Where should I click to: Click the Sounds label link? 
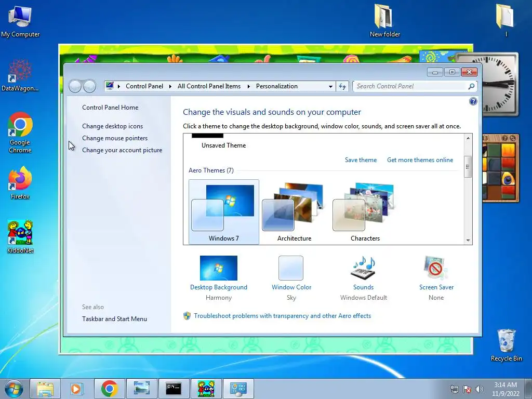tap(363, 287)
